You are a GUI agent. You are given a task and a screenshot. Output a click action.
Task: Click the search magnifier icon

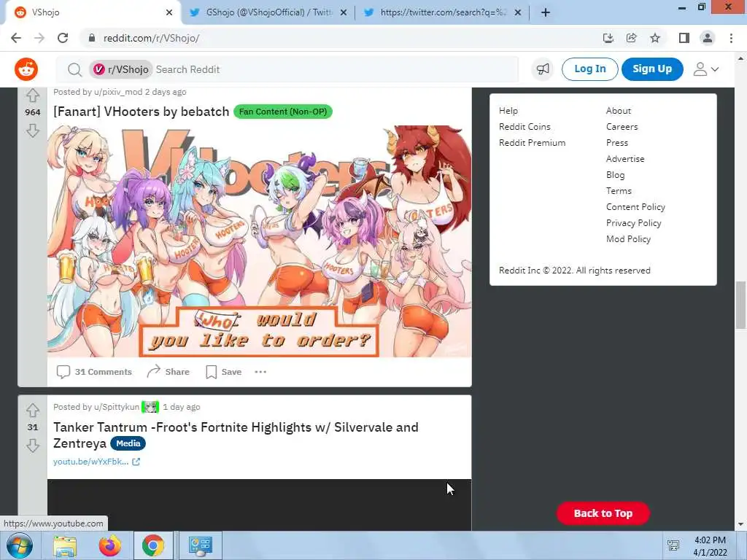[74, 69]
